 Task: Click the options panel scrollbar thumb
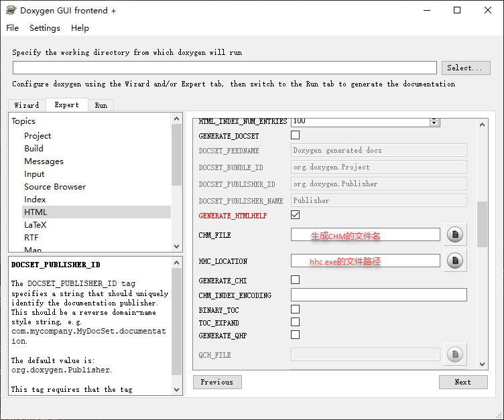(482, 224)
